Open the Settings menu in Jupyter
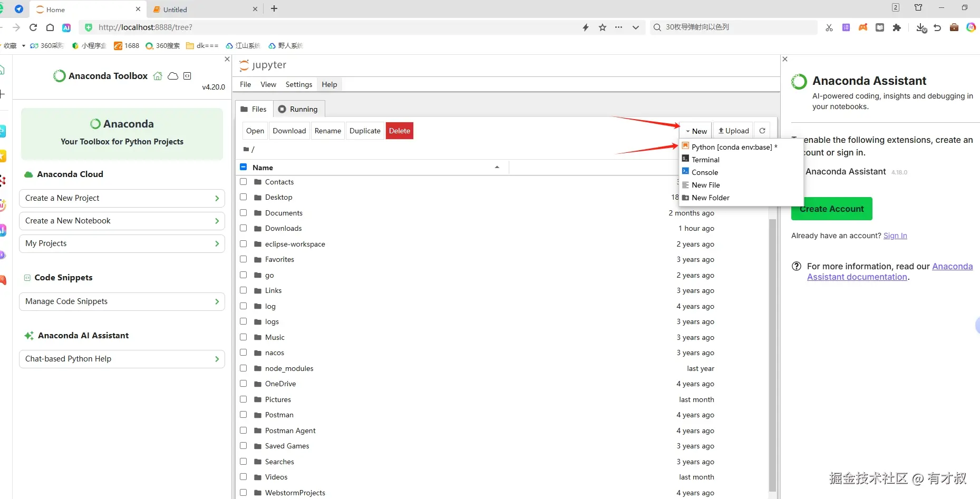980x499 pixels. point(299,84)
